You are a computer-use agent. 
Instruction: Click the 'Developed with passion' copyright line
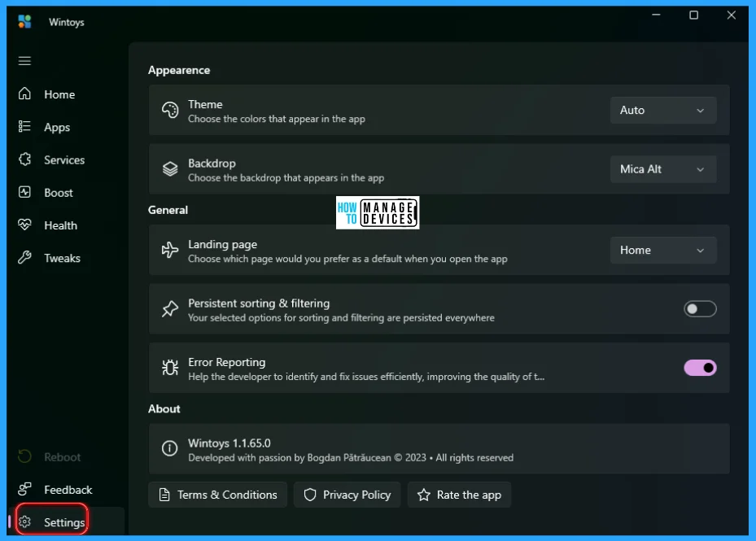[351, 457]
